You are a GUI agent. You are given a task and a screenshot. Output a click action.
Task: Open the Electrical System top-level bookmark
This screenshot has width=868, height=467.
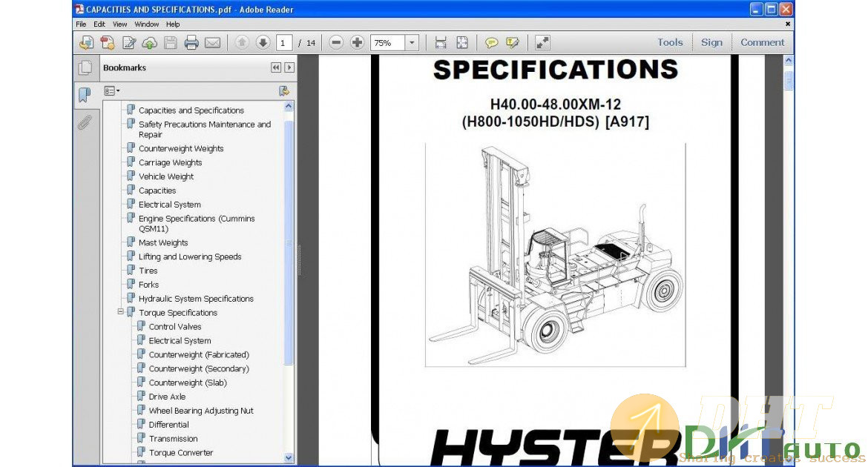[169, 205]
